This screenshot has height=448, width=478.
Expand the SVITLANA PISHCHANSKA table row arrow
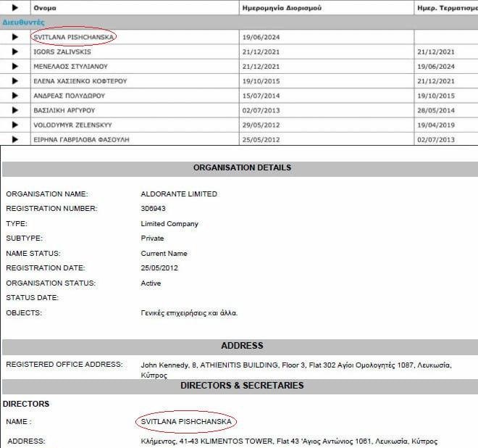pos(14,37)
